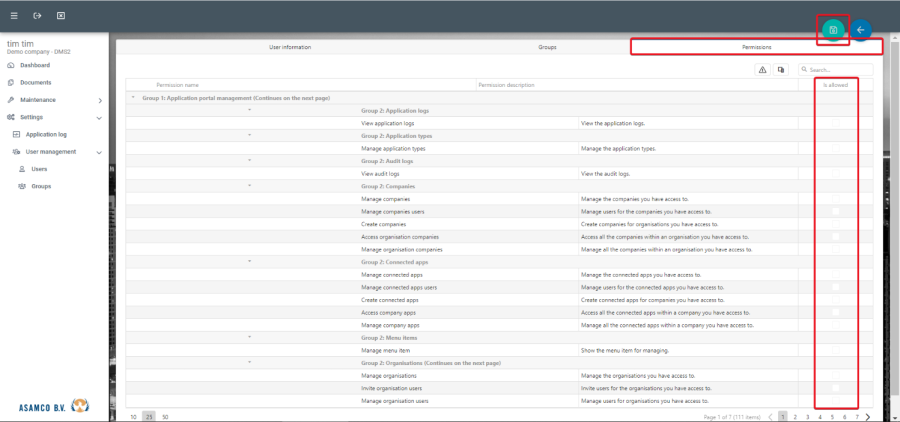This screenshot has height=422, width=900.
Task: Toggle the View application logs checkbox
Action: tap(835, 123)
